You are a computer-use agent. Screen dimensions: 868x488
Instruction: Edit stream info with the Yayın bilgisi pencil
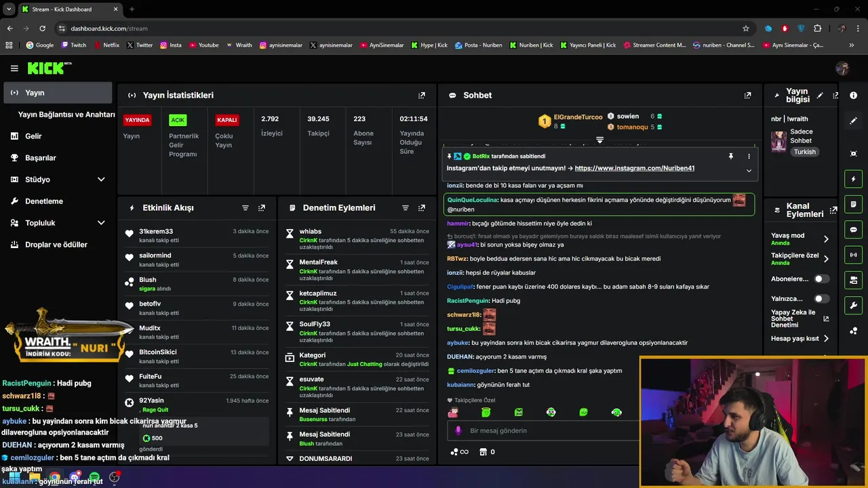[x=820, y=96]
